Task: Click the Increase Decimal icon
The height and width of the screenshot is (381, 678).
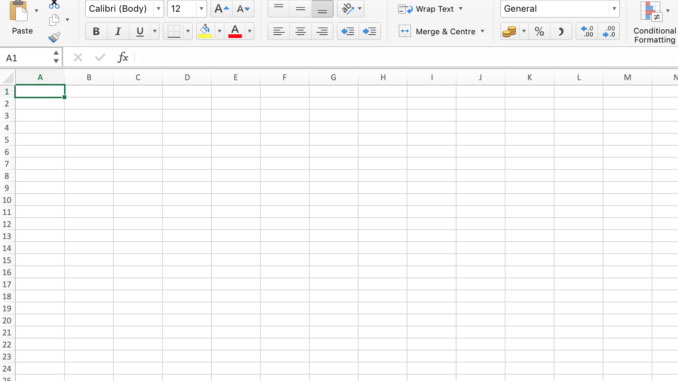Action: coord(587,31)
